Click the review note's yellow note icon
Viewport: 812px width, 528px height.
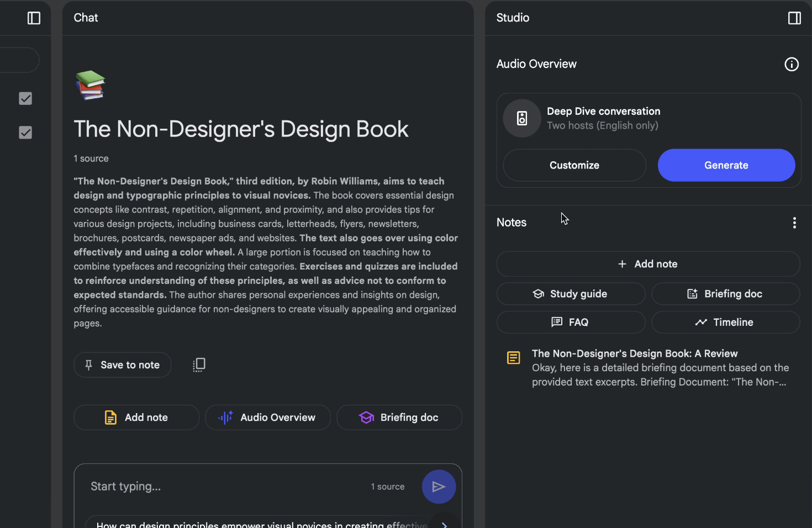point(513,358)
